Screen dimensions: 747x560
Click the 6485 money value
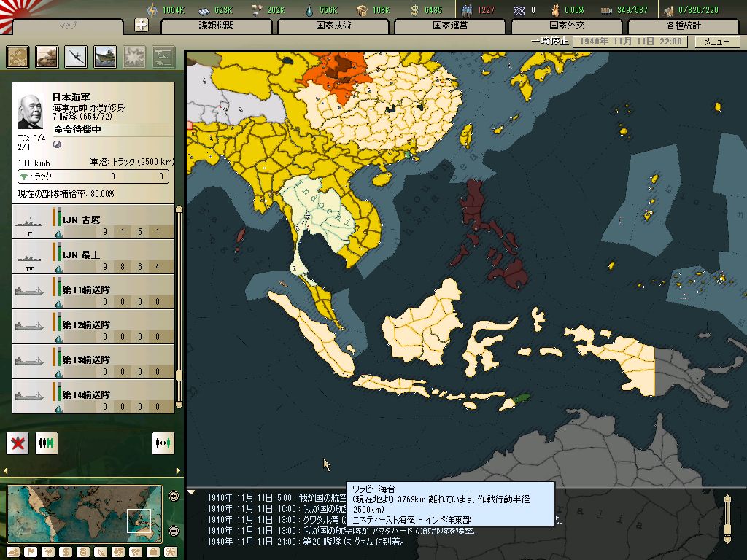(x=433, y=10)
